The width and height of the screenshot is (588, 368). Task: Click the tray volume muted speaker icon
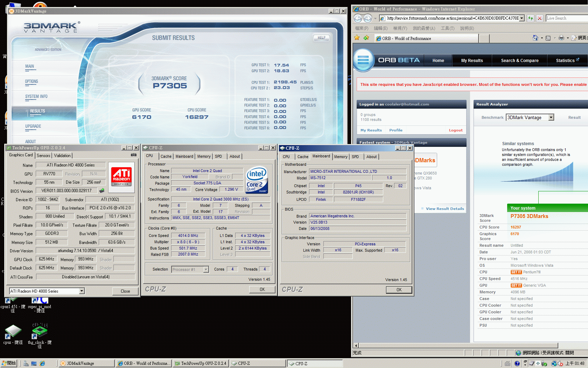pyautogui.click(x=560, y=363)
